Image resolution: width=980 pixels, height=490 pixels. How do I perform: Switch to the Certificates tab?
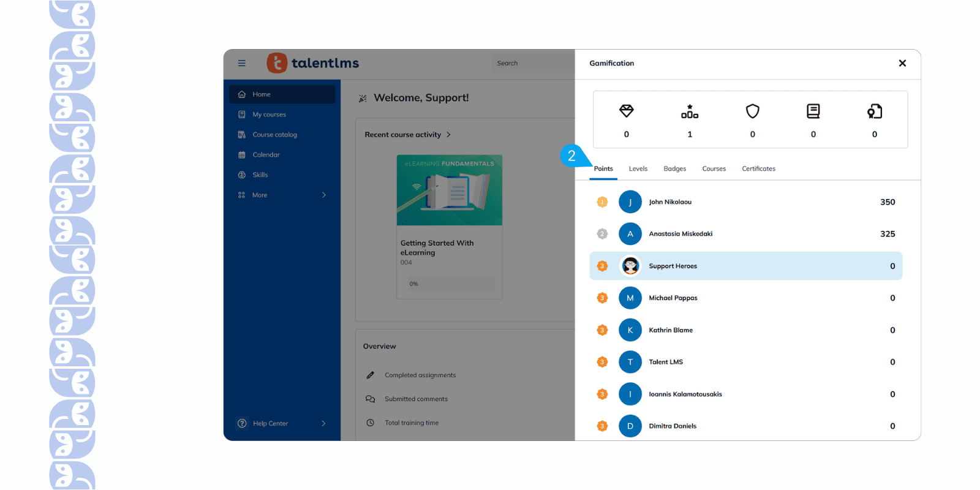point(759,168)
